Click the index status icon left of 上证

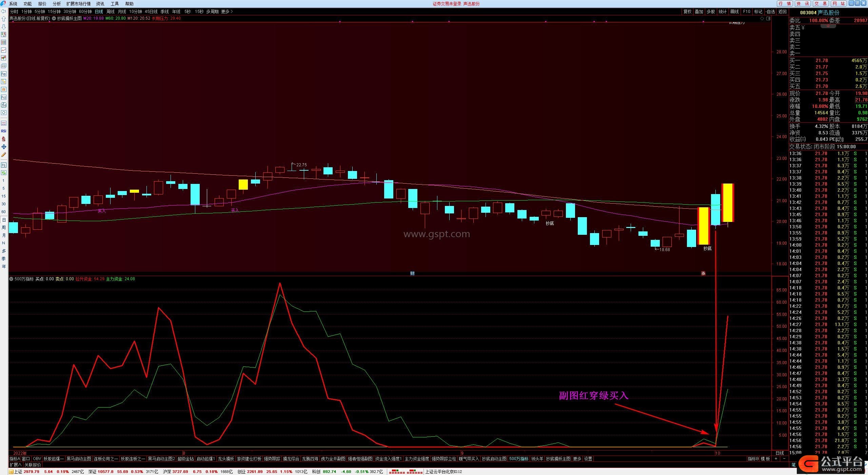pyautogui.click(x=11, y=472)
